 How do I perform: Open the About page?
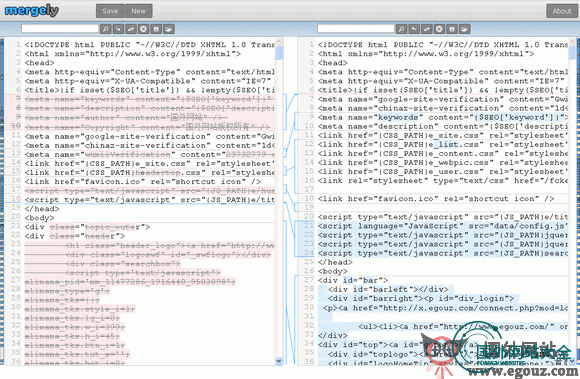click(x=562, y=11)
